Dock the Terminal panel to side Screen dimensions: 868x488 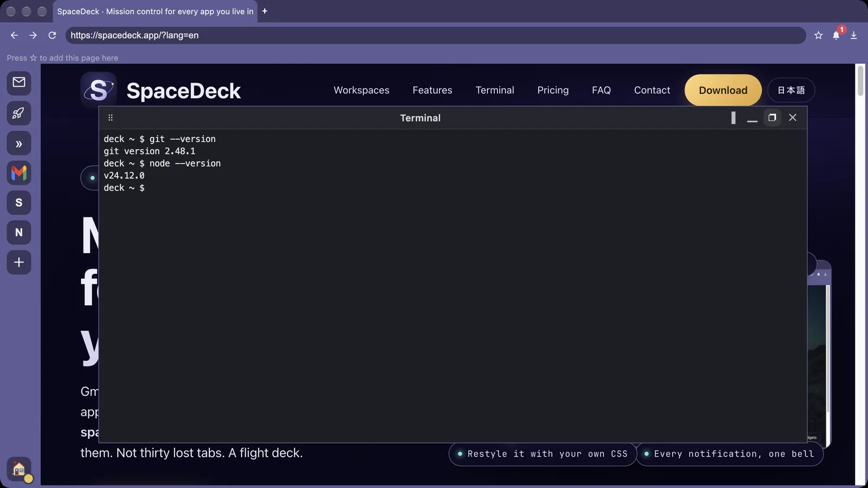pos(733,118)
